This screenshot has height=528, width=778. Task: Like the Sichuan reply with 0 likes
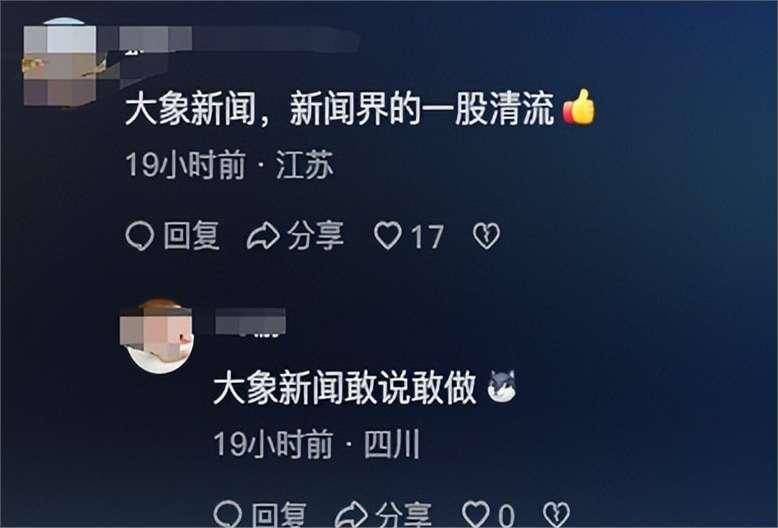tap(476, 514)
